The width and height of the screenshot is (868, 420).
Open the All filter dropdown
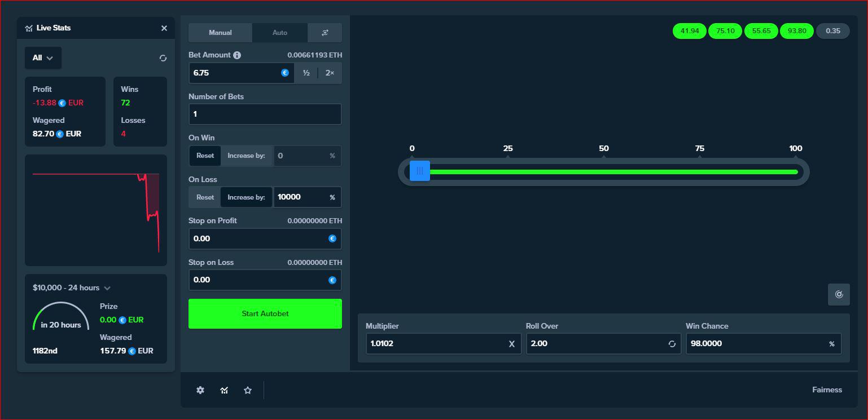[43, 58]
